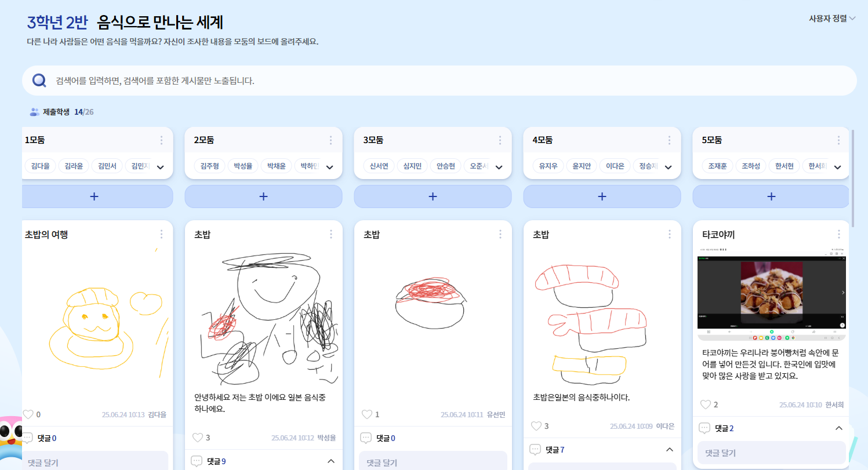Click the comment bubble icon on 유선민's post
868x470 pixels.
[366, 438]
